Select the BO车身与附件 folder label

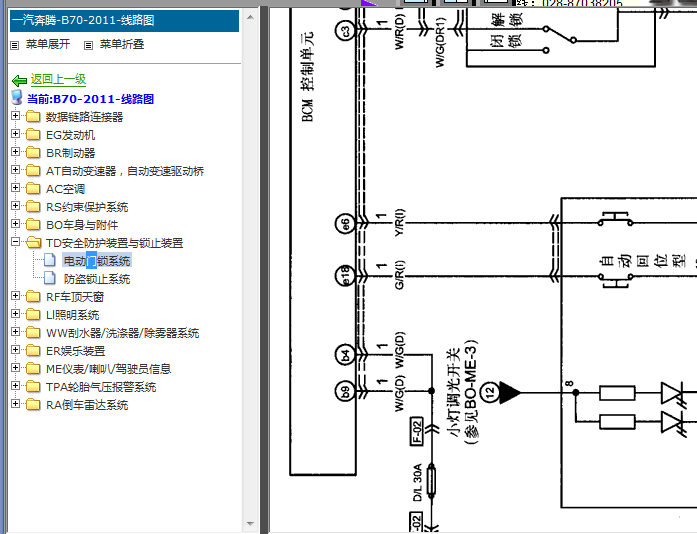(82, 225)
